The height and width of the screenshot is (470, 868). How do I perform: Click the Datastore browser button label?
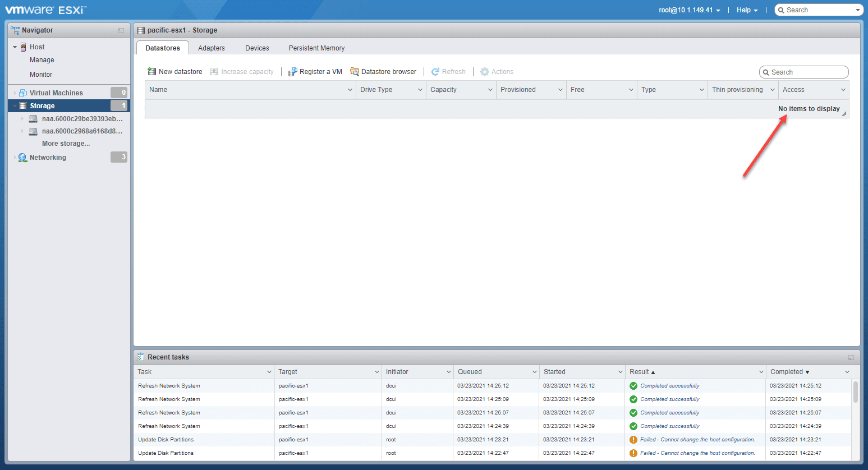coord(389,72)
